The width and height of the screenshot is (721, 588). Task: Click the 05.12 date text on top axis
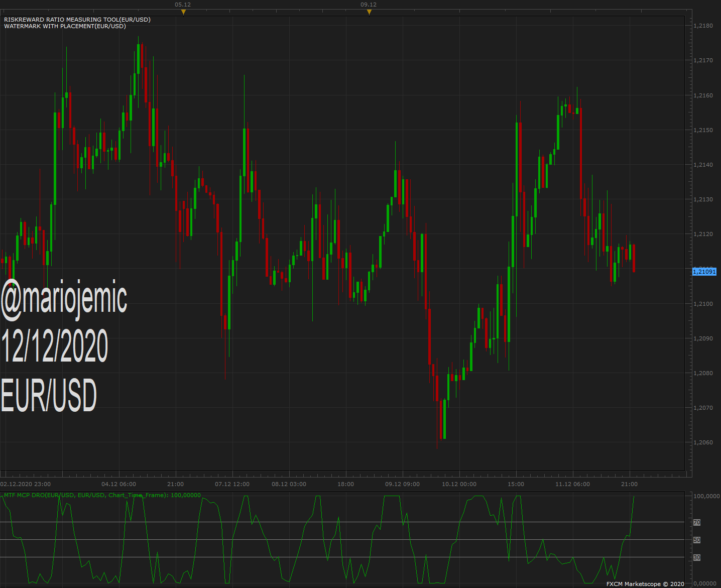pyautogui.click(x=183, y=5)
